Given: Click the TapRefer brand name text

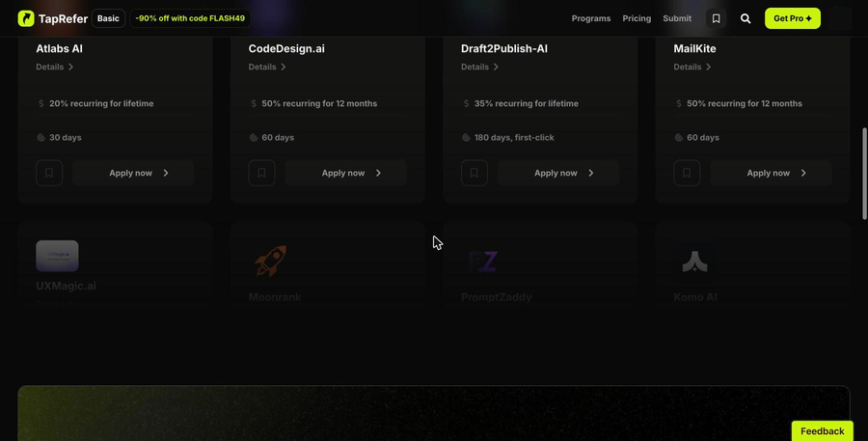Looking at the screenshot, I should tap(63, 19).
